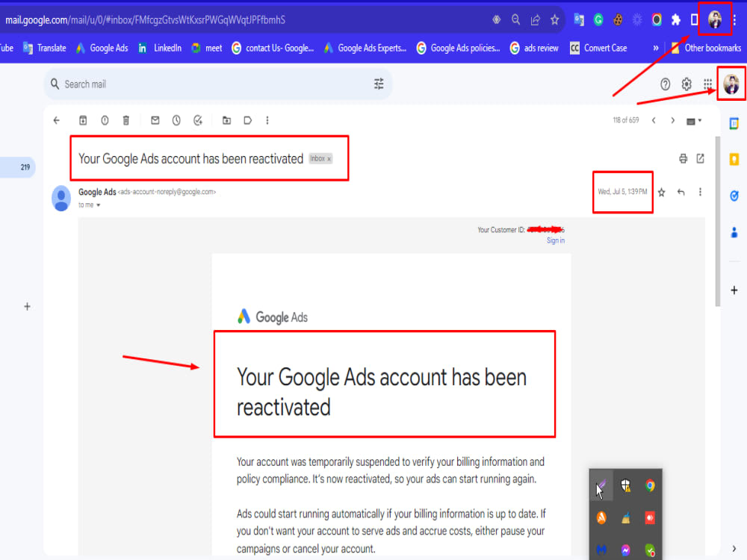Image resolution: width=747 pixels, height=560 pixels.
Task: Open Google Calendar in the side panel
Action: pyautogui.click(x=734, y=122)
